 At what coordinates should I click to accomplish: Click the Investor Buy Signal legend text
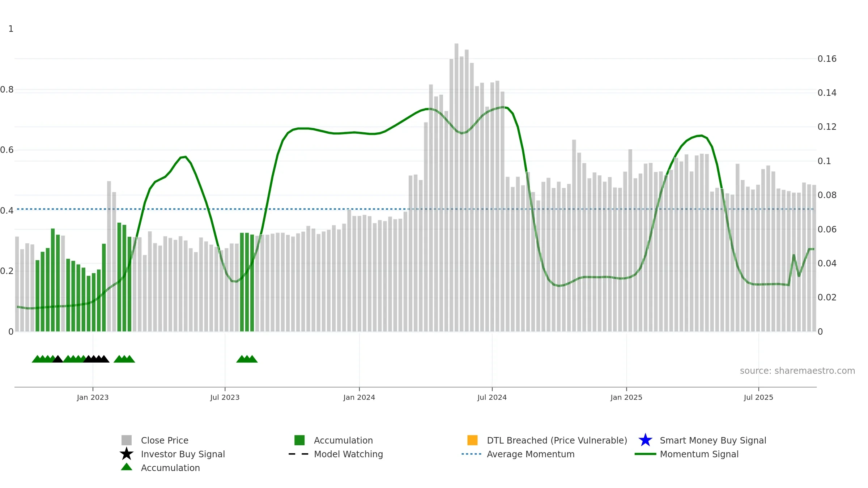click(183, 454)
